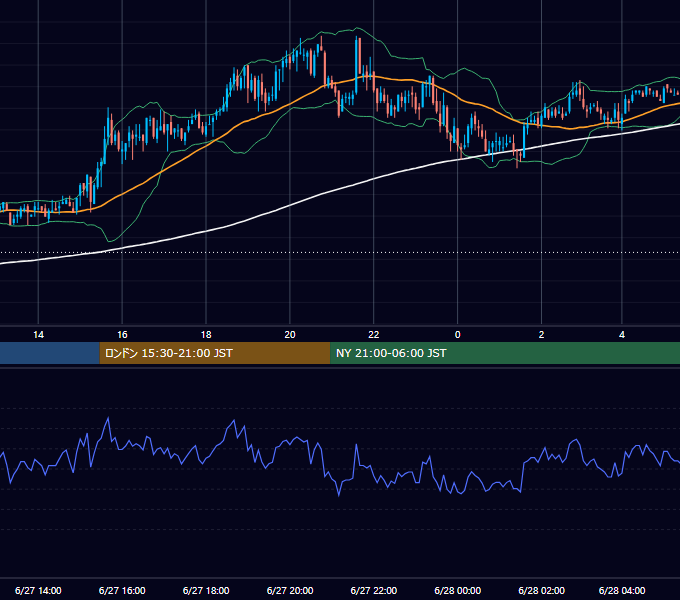The height and width of the screenshot is (600, 680).
Task: Click the 4 hour label on chart axis
Action: click(622, 335)
